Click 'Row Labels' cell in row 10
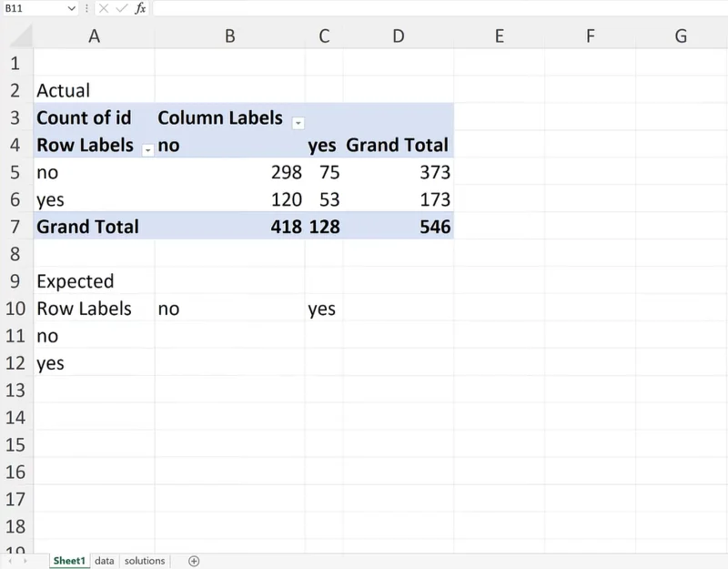The height and width of the screenshot is (569, 728). point(94,309)
